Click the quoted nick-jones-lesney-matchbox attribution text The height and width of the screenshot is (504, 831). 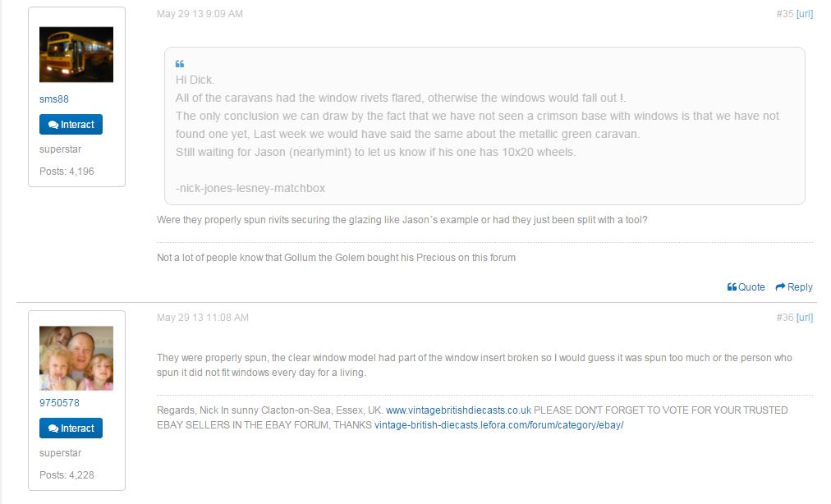tap(250, 188)
